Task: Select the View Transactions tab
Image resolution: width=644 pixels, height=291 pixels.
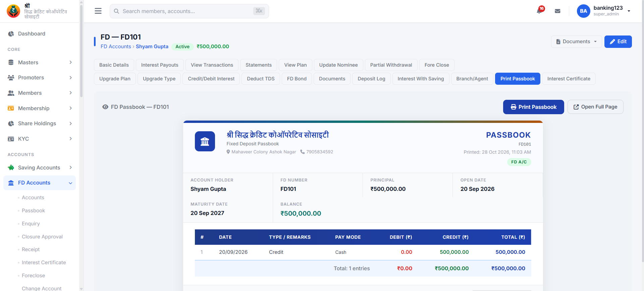Action: [x=212, y=65]
